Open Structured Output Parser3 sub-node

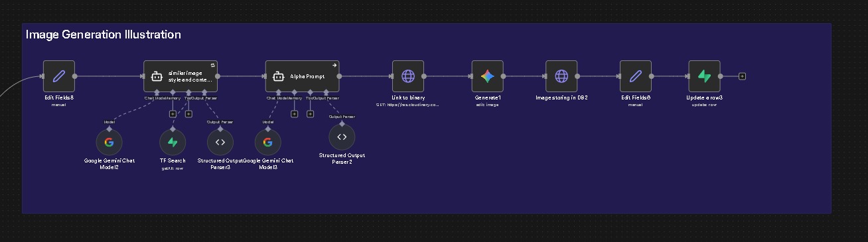[220, 142]
